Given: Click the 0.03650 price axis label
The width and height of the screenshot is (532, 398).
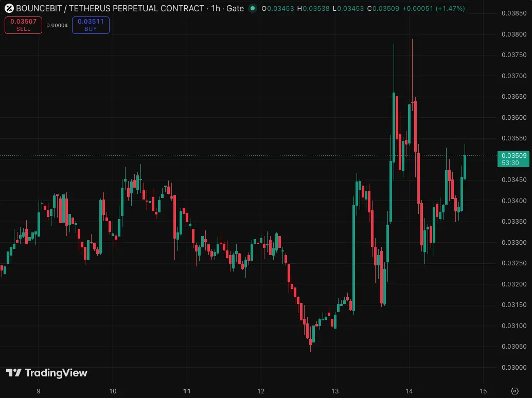Looking at the screenshot, I should click(514, 97).
